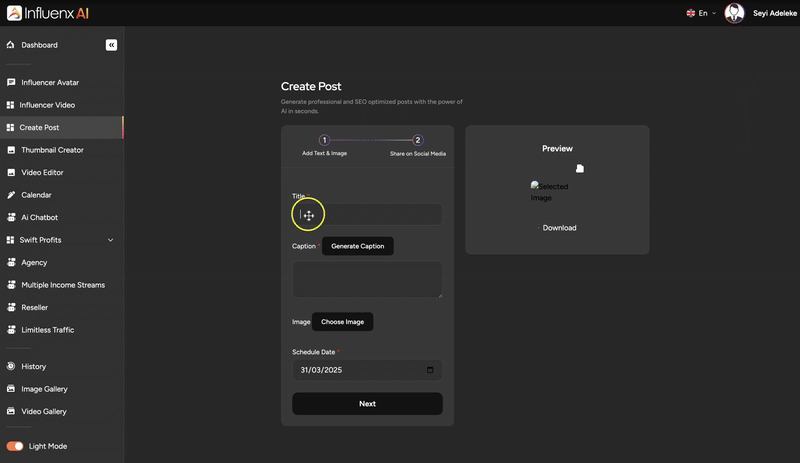
Task: Click into the Caption text area
Action: [x=366, y=279]
